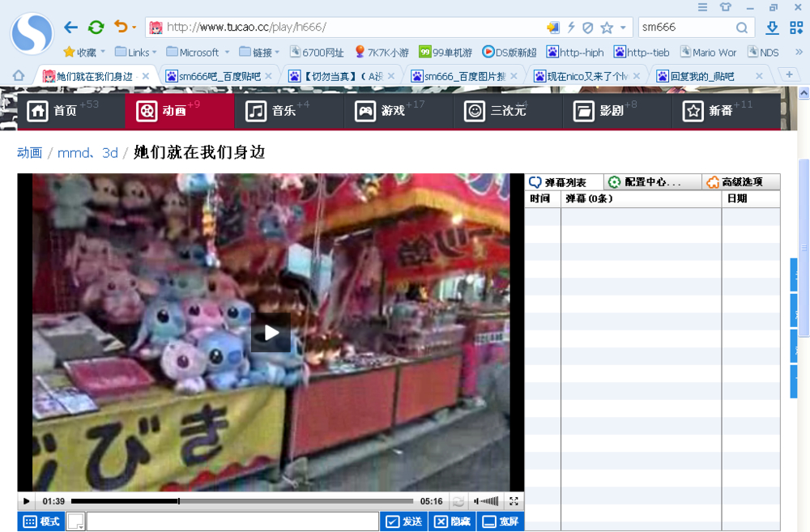
Task: Close the 她们就在我们身边 tab
Action: point(146,76)
